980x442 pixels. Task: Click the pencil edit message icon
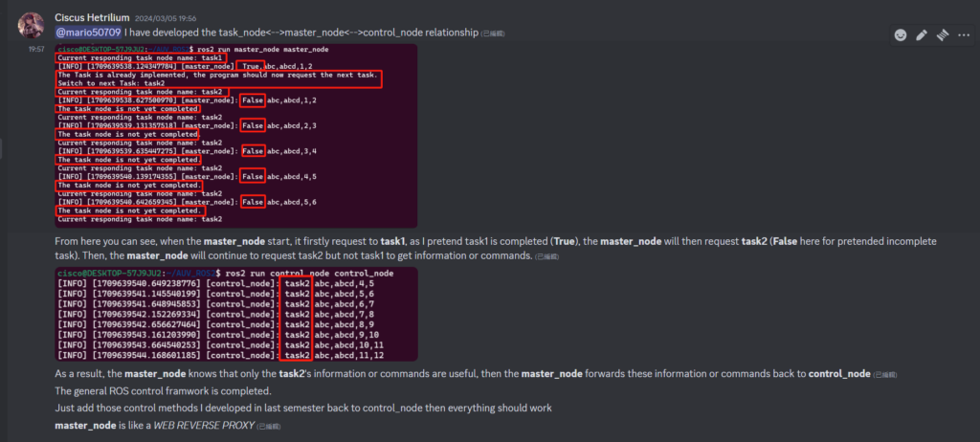coord(922,35)
